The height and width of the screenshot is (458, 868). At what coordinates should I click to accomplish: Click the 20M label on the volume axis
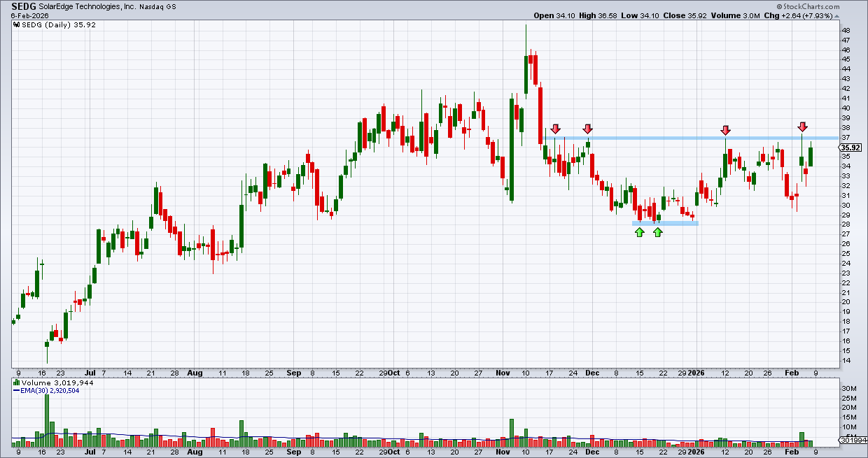(848, 408)
